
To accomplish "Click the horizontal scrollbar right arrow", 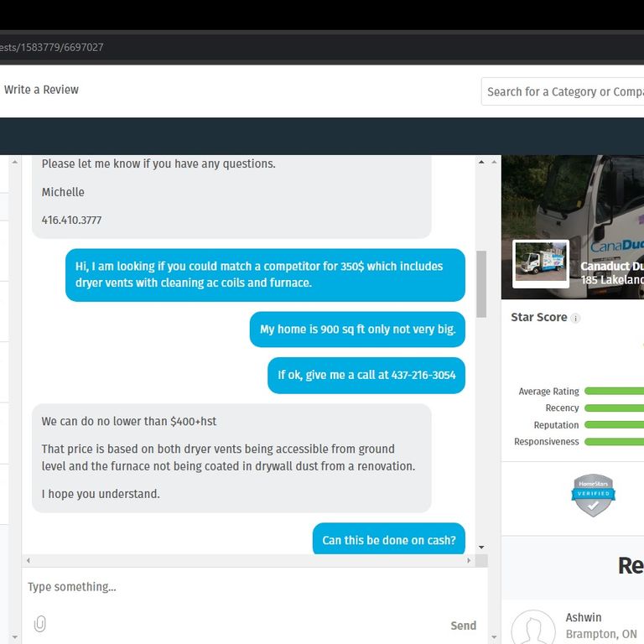I will click(468, 560).
